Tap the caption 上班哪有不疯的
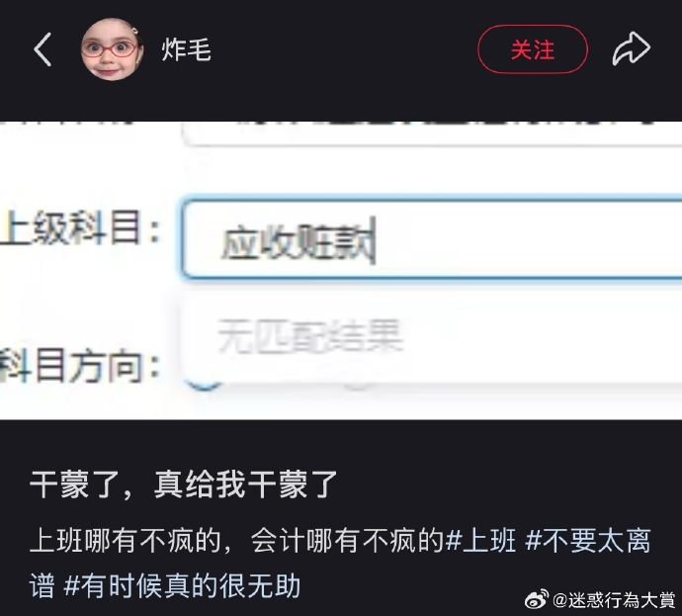 (x=127, y=541)
